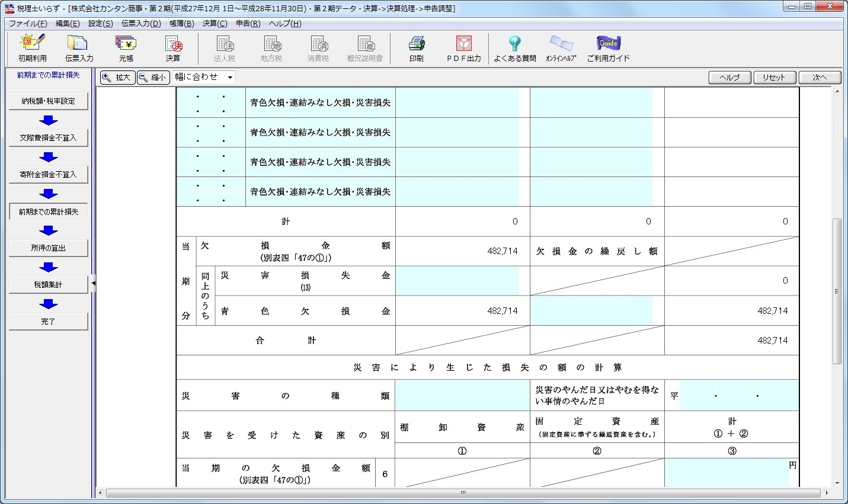This screenshot has width=848, height=504.
Task: Open よくある質問 FAQ icon
Action: pyautogui.click(x=514, y=48)
